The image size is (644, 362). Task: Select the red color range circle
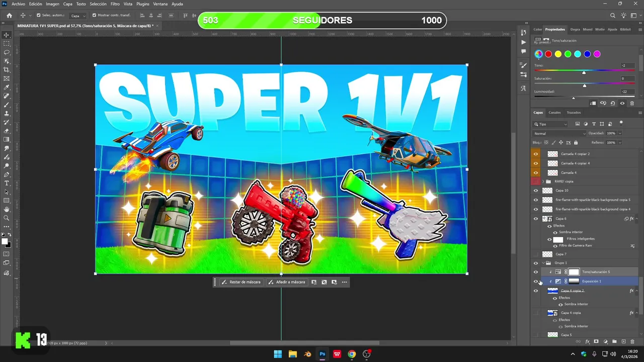point(548,54)
